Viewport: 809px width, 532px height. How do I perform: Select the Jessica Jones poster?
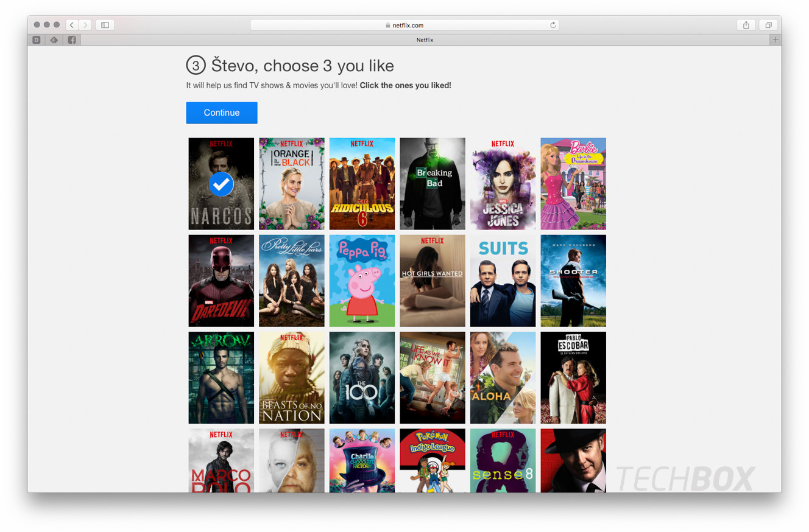[503, 183]
